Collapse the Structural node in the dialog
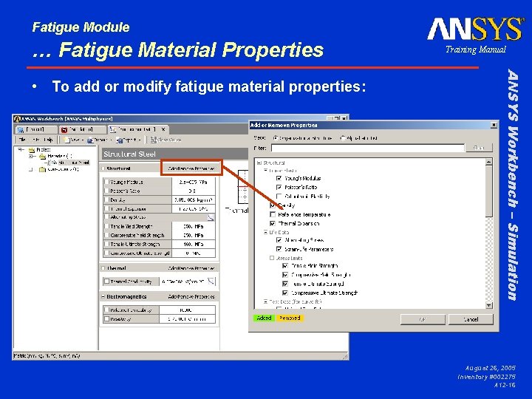The width and height of the screenshot is (532, 399). (x=259, y=163)
